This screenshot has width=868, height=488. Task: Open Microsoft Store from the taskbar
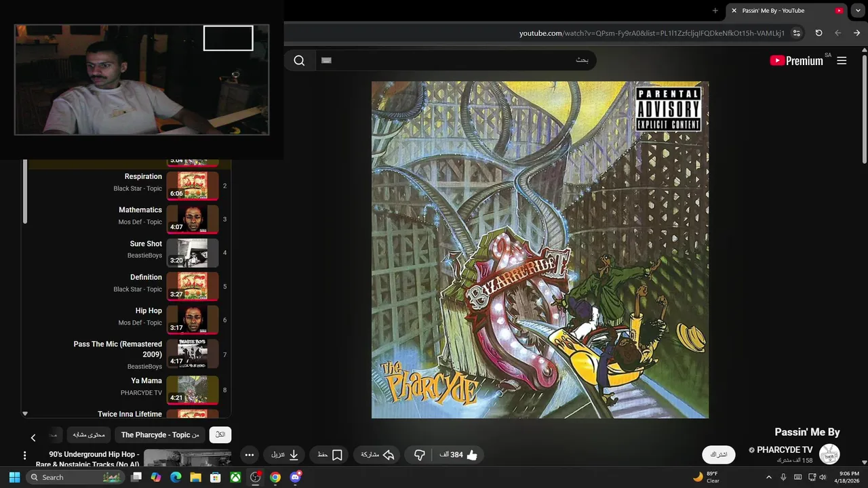[x=216, y=477]
